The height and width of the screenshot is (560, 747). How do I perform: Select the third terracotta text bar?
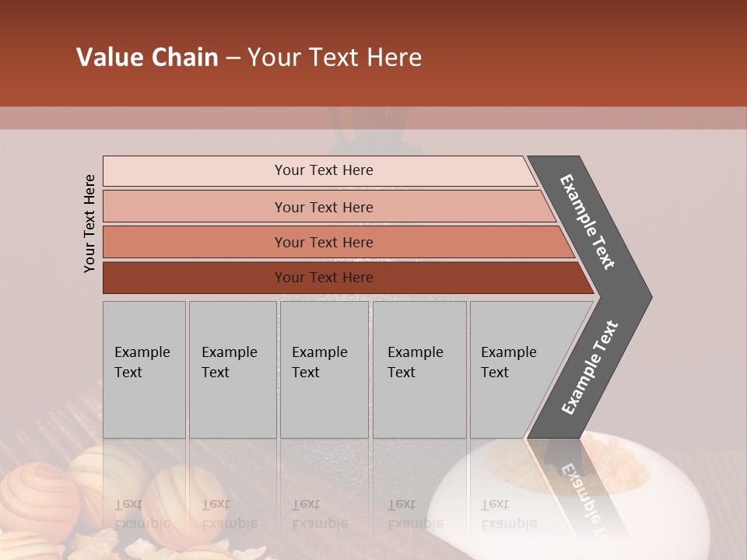click(x=324, y=242)
